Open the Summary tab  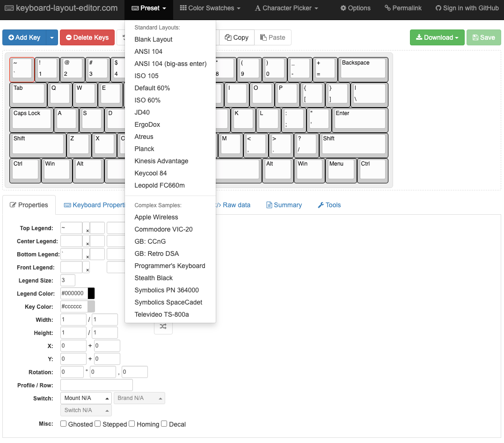[x=284, y=205]
